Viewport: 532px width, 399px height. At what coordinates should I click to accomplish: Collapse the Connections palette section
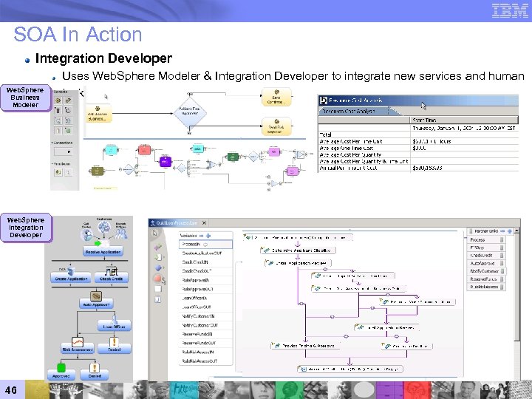pos(52,143)
